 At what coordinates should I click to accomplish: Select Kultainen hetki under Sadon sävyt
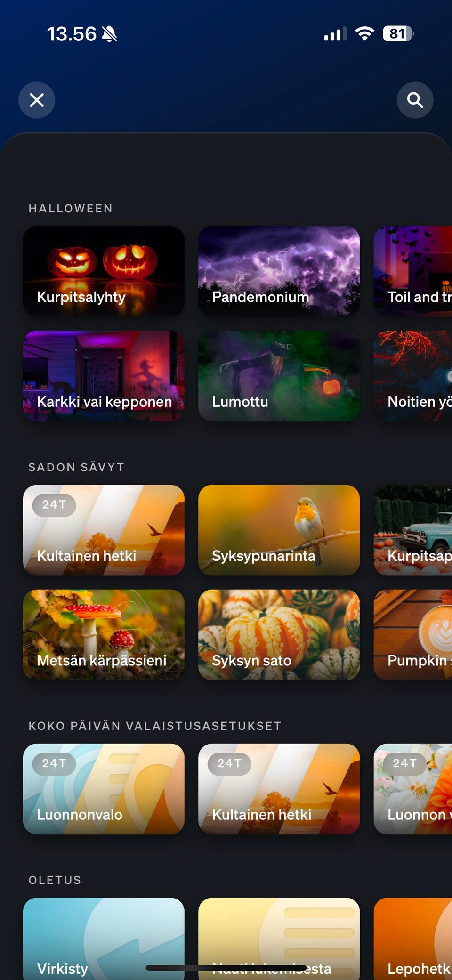click(x=104, y=530)
